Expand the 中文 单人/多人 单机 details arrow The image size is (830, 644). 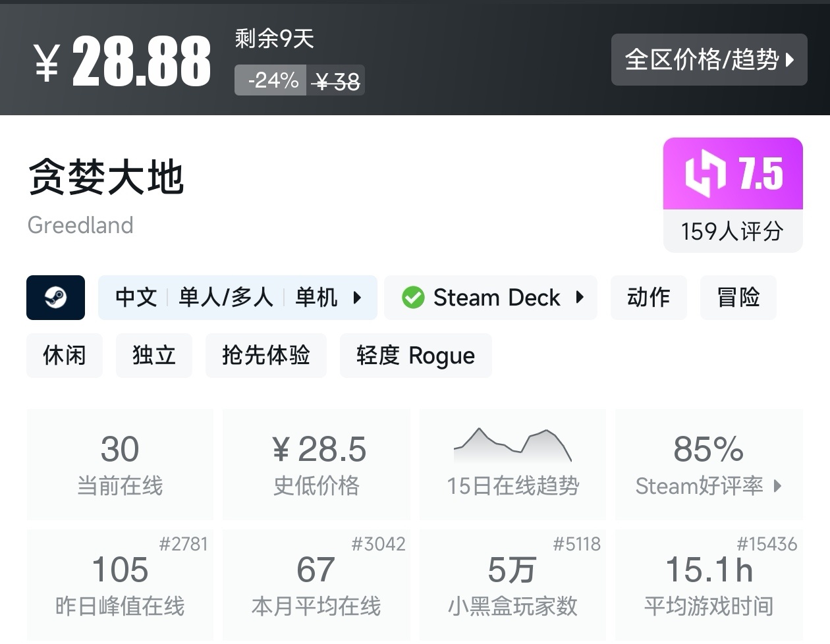pos(357,298)
